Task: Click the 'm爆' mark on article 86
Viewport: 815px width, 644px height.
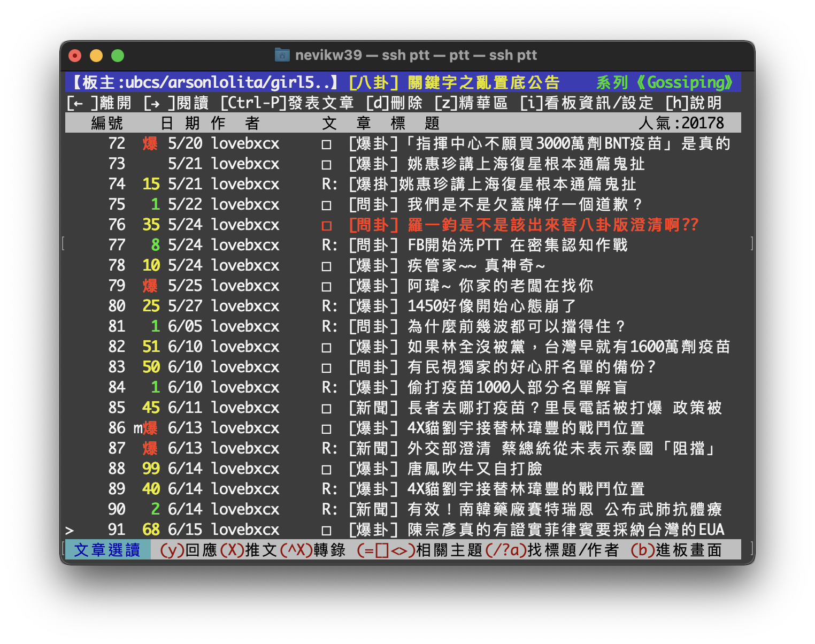Action: coord(146,428)
